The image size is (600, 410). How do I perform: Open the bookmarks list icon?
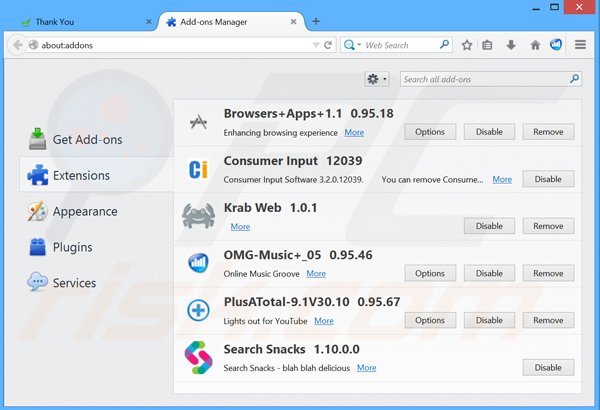click(488, 45)
